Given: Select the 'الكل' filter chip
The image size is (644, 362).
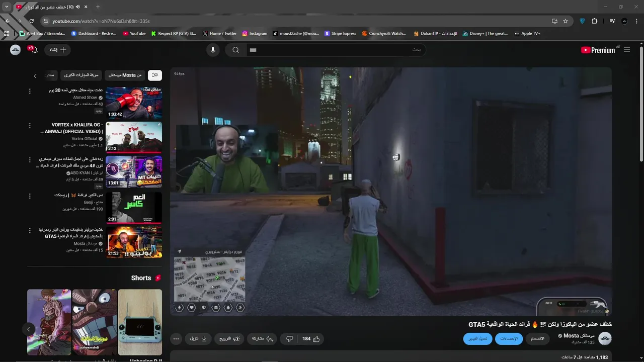Looking at the screenshot, I should click(x=155, y=75).
